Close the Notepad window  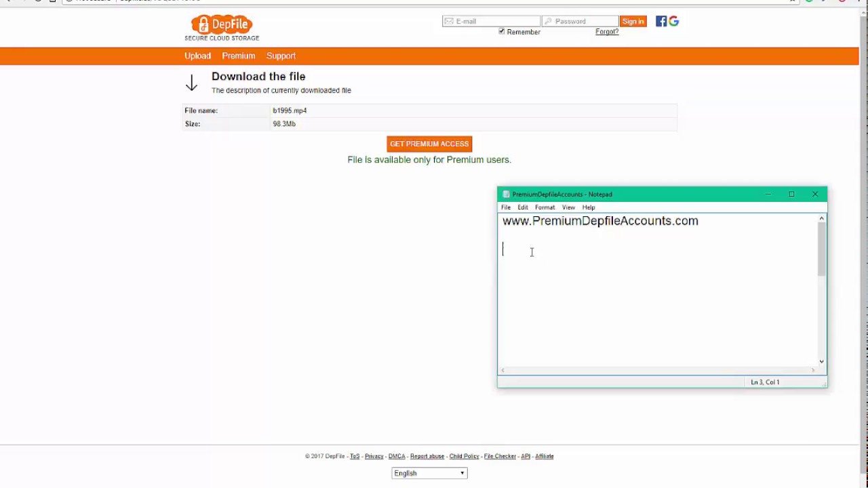coord(815,195)
